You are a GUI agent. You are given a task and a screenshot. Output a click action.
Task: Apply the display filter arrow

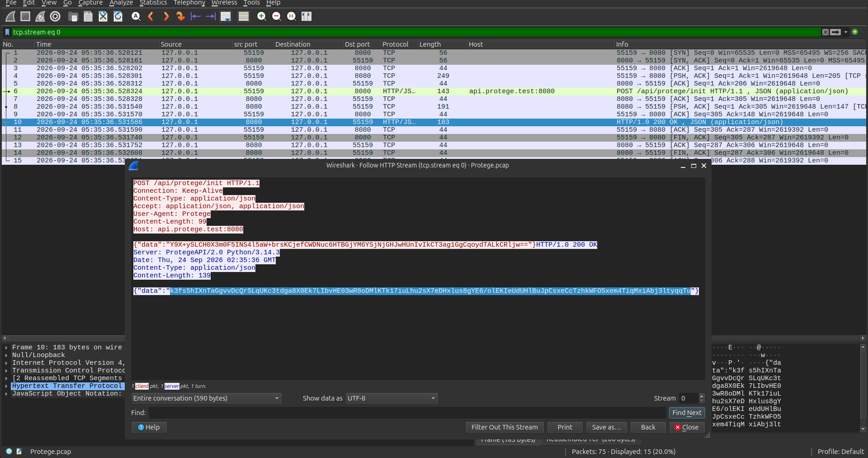click(x=835, y=32)
